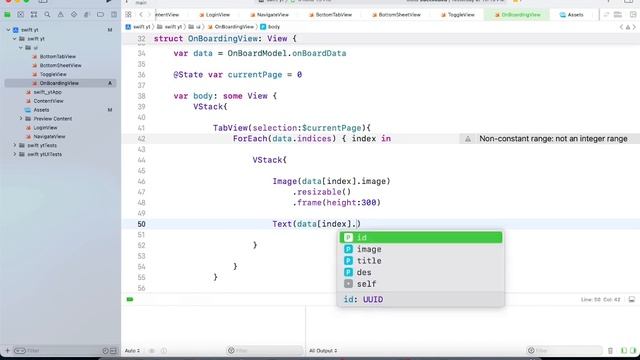Switch to the NavigateView tab

269,15
